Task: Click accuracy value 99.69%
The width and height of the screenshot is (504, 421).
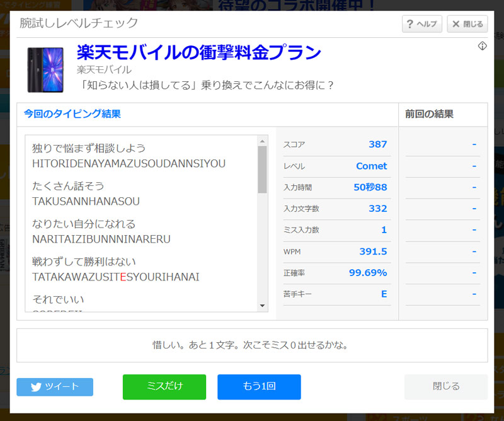Action: coord(368,273)
